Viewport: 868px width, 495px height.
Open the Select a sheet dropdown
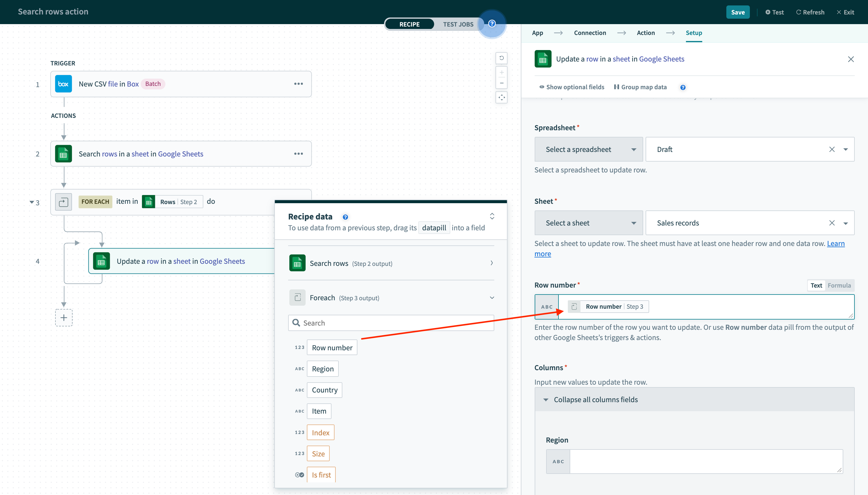pos(588,223)
